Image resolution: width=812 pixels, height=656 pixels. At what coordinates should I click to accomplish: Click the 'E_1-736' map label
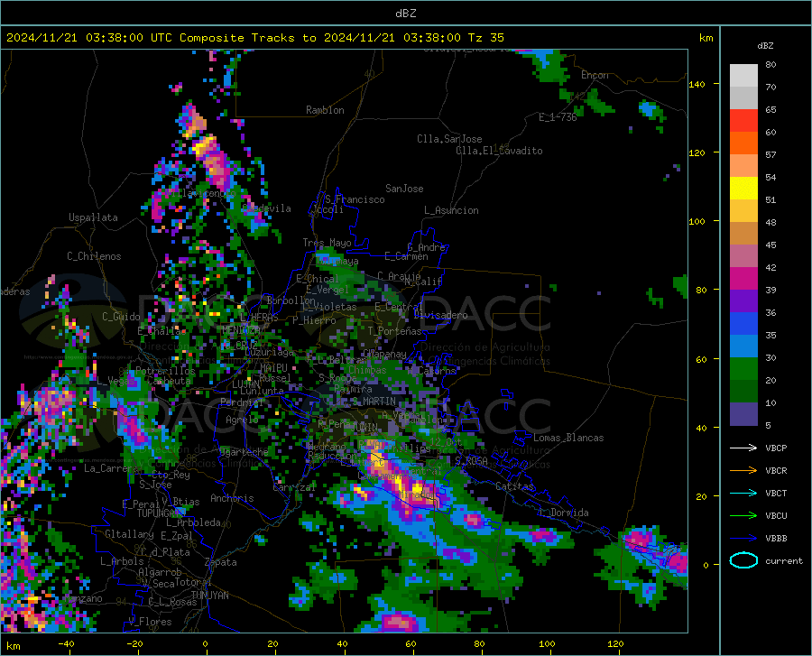[x=558, y=117]
